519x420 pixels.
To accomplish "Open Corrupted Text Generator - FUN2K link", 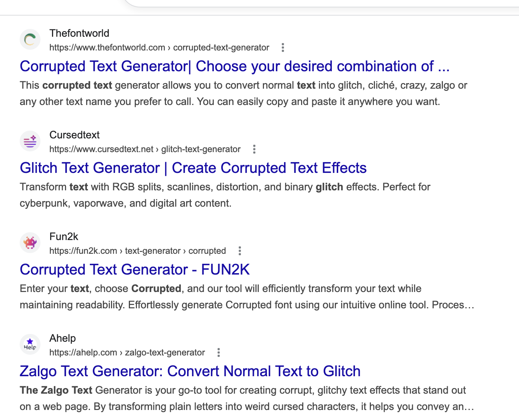I will (135, 270).
